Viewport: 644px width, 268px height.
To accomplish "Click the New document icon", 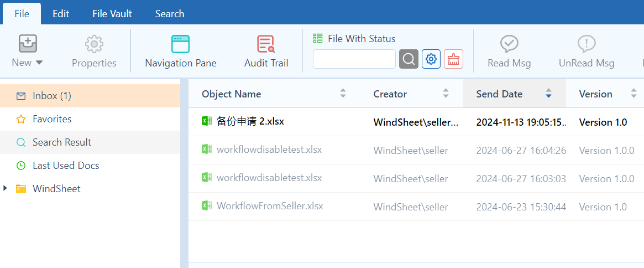I will pyautogui.click(x=28, y=43).
